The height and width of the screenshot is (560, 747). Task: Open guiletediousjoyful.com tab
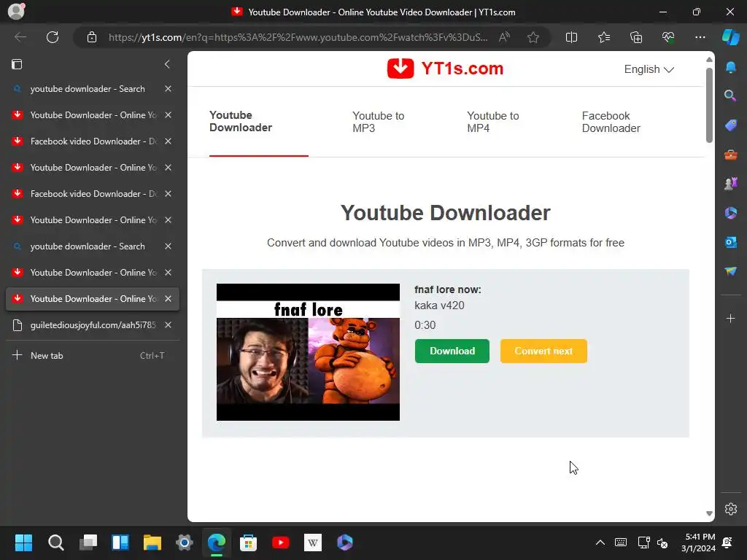pos(93,325)
